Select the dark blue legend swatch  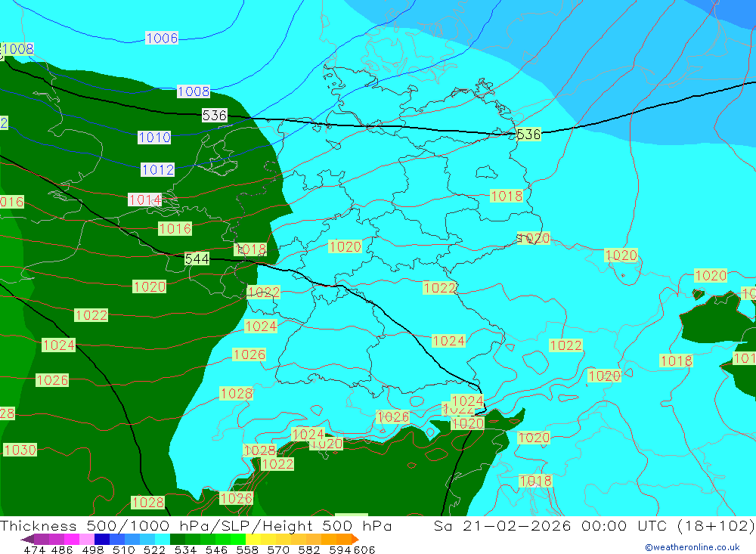(102, 539)
